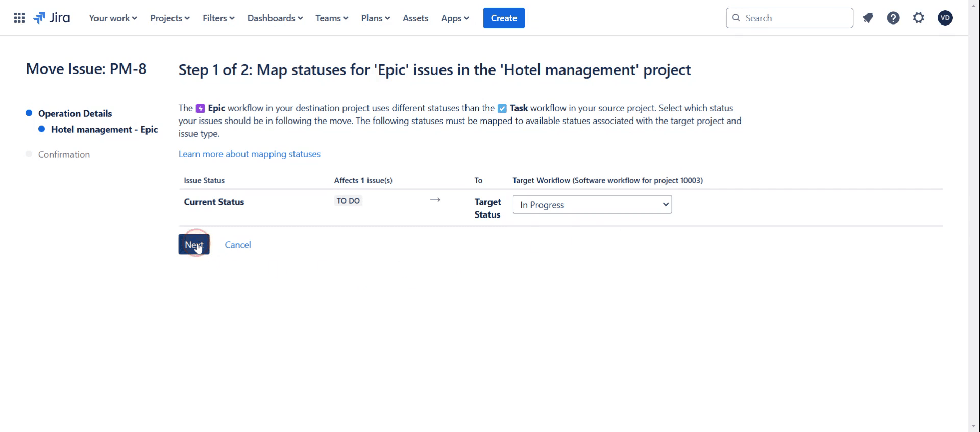980x432 pixels.
Task: Open the VD profile avatar
Action: click(x=945, y=18)
